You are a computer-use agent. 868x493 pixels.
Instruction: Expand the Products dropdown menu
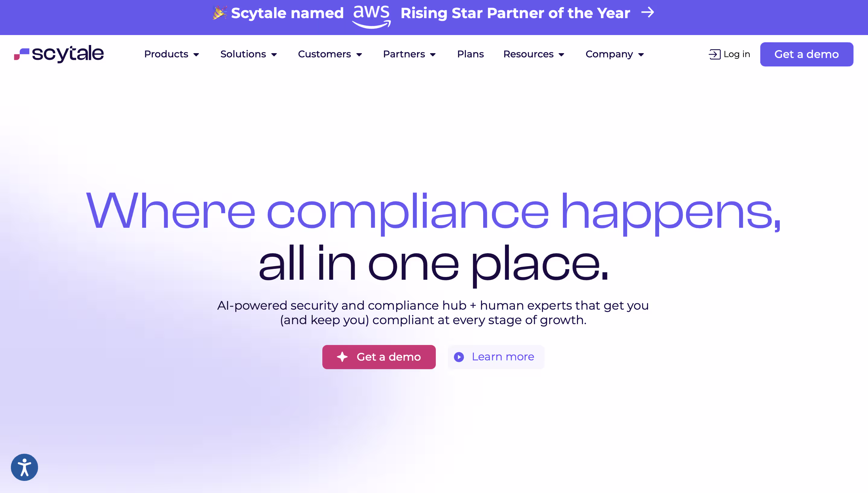[171, 54]
